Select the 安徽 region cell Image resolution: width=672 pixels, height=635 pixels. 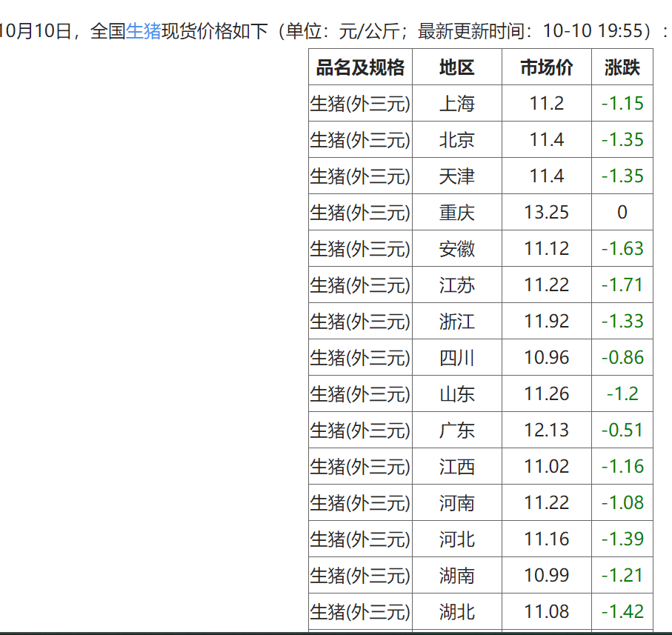coord(456,249)
